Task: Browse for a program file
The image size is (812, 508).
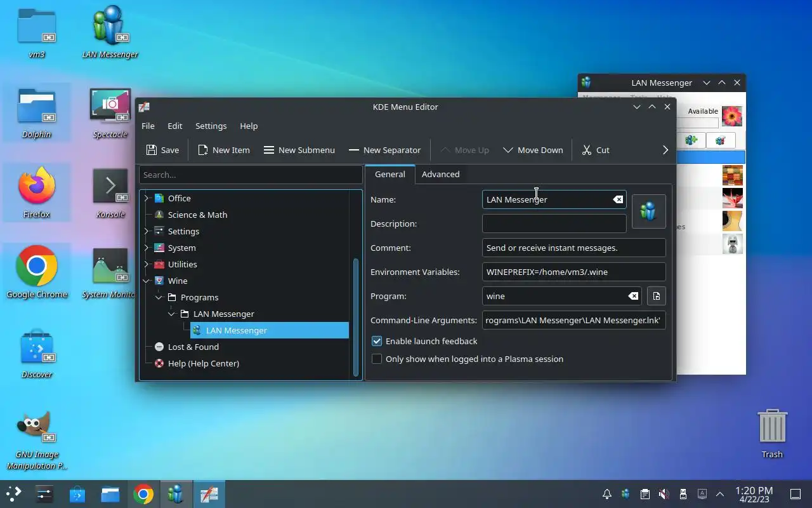Action: coord(656,296)
